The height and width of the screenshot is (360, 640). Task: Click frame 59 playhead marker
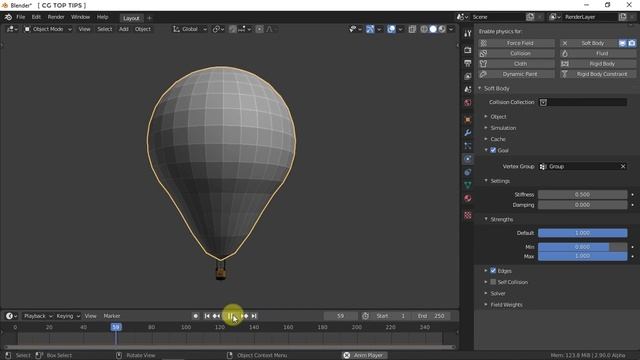coord(116,327)
